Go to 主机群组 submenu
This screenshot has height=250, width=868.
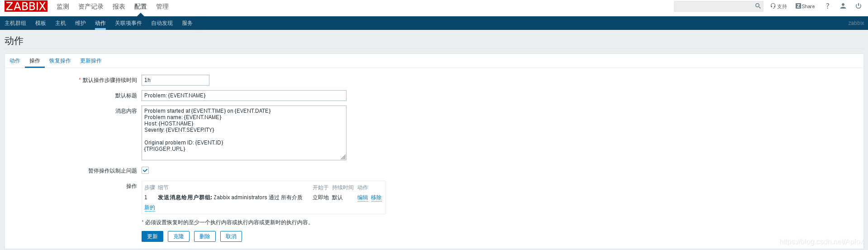tap(15, 23)
